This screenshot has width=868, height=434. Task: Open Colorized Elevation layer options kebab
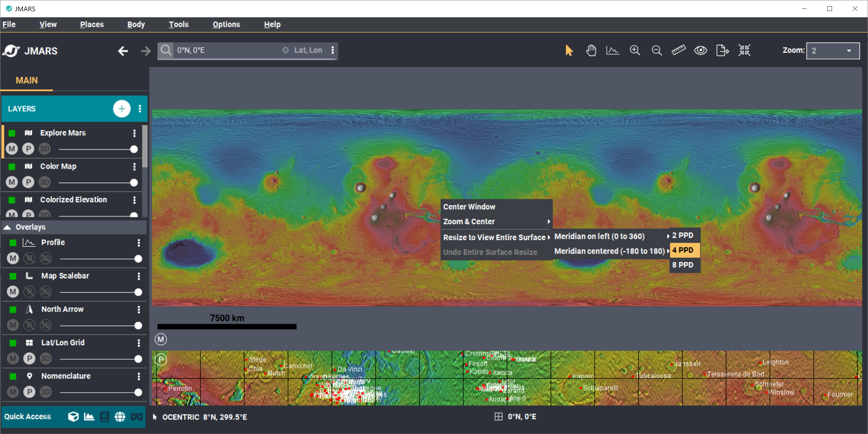[x=135, y=200]
